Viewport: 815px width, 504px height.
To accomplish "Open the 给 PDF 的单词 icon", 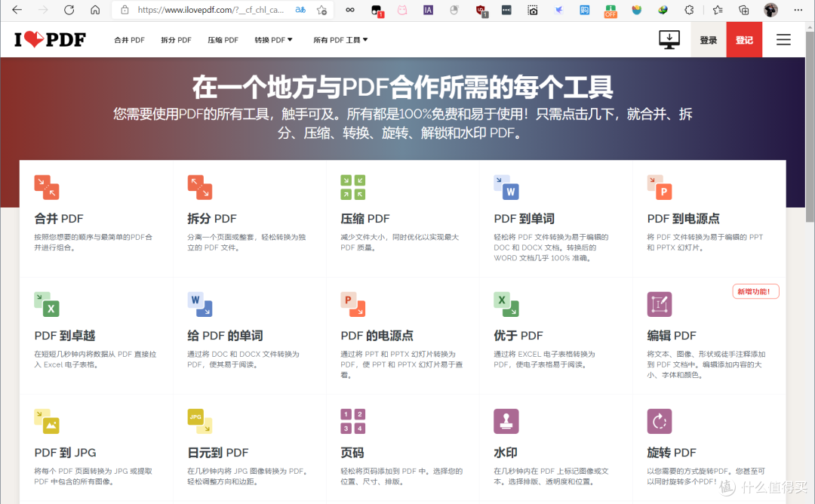I will [200, 305].
